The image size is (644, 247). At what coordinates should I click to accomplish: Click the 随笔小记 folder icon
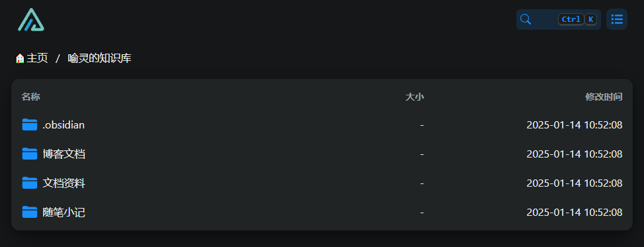[x=30, y=212]
